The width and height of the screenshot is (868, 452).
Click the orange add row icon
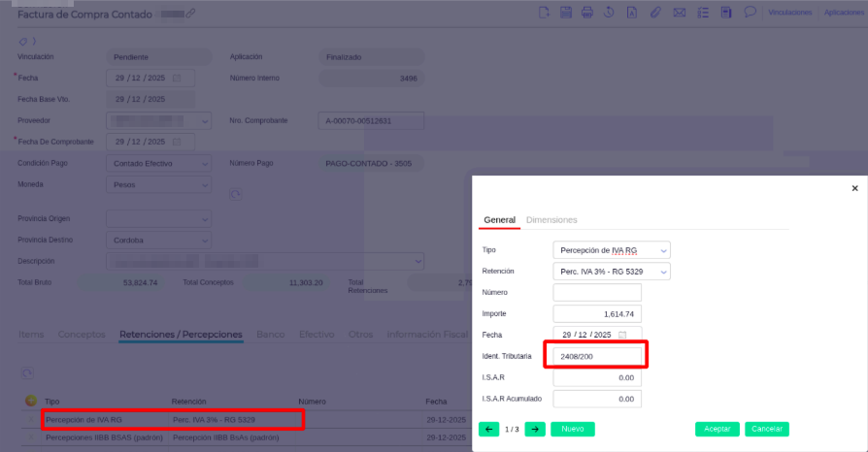point(31,401)
